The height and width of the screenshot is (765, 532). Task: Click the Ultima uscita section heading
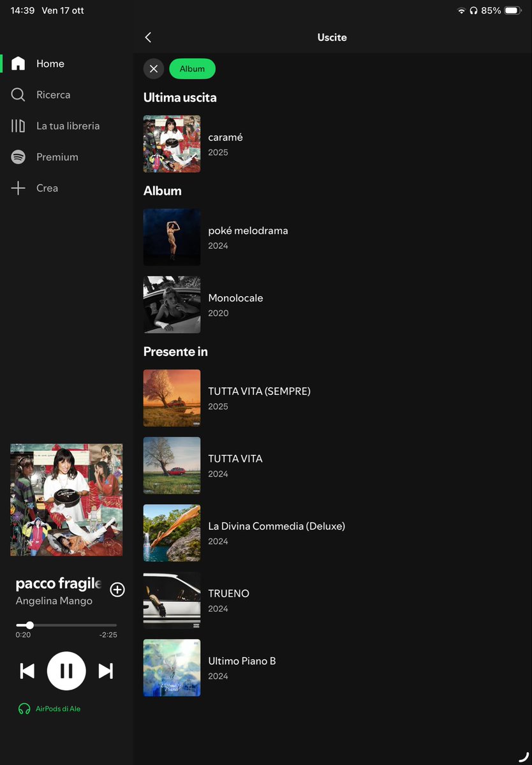(180, 98)
